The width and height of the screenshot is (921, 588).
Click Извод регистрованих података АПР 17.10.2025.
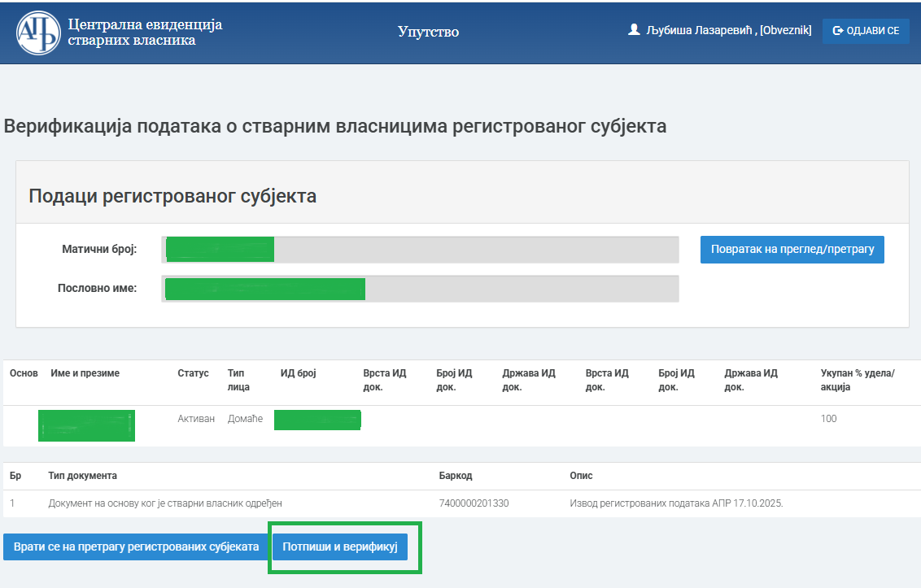[x=676, y=503]
